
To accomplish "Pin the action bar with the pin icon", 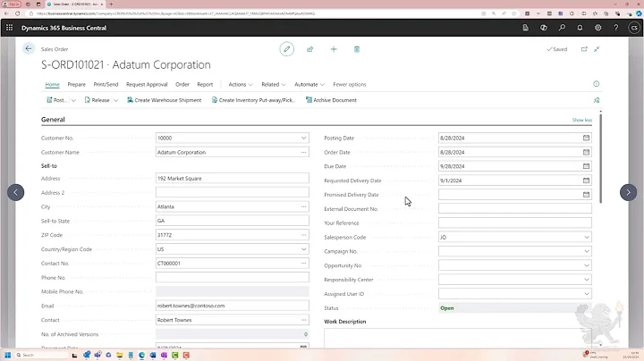I will point(597,100).
